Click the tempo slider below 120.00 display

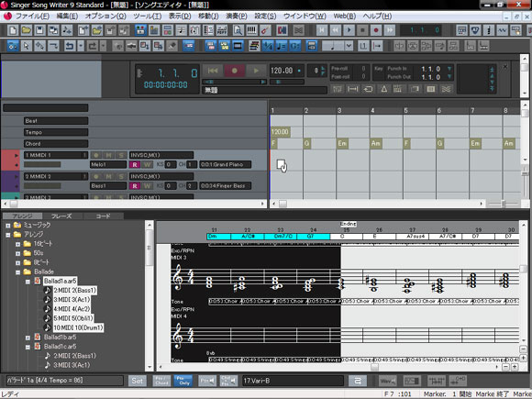click(x=287, y=82)
